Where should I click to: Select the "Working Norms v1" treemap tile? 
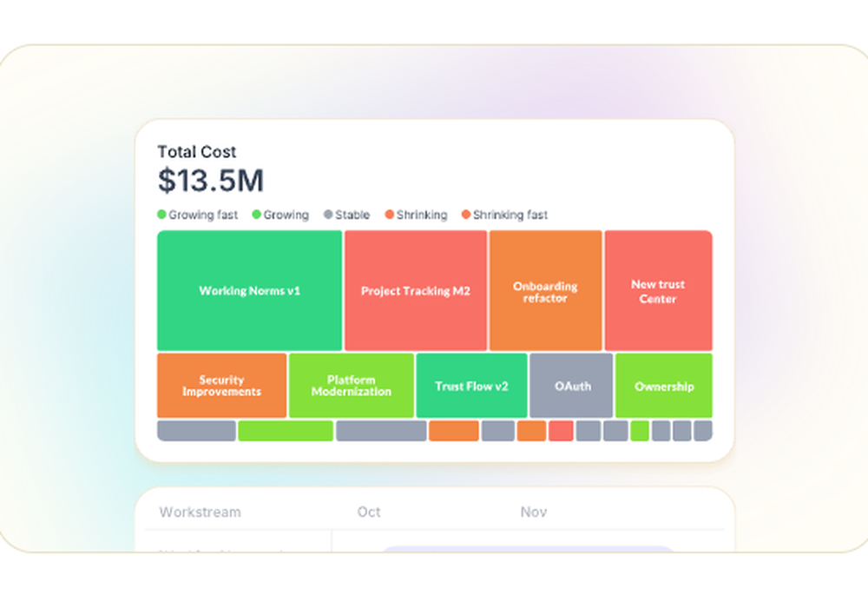(248, 290)
